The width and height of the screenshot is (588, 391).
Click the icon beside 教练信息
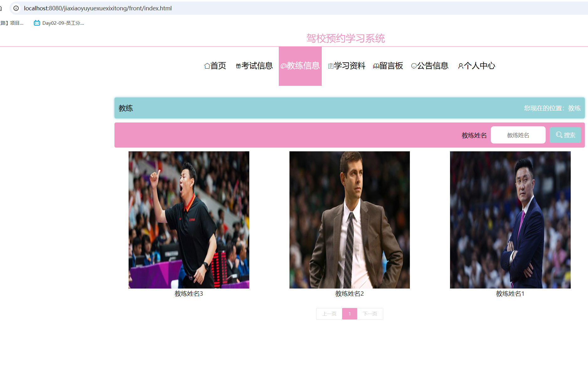(283, 66)
